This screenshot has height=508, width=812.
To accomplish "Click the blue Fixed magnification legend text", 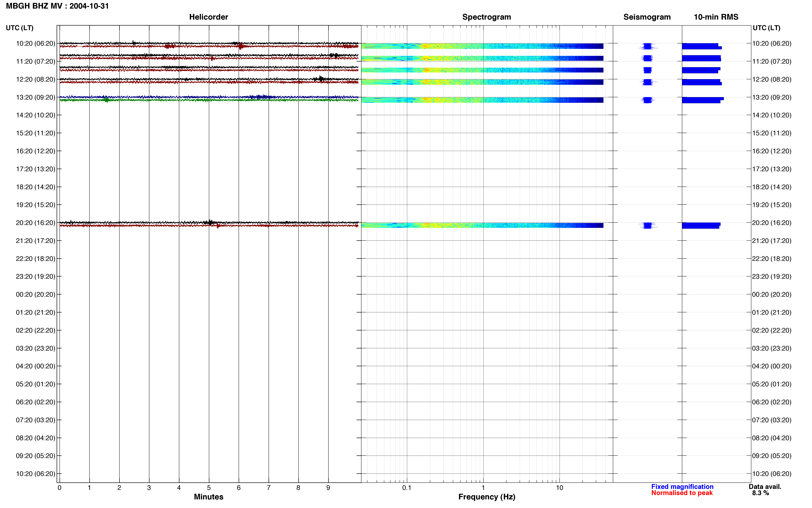I will pos(682,486).
